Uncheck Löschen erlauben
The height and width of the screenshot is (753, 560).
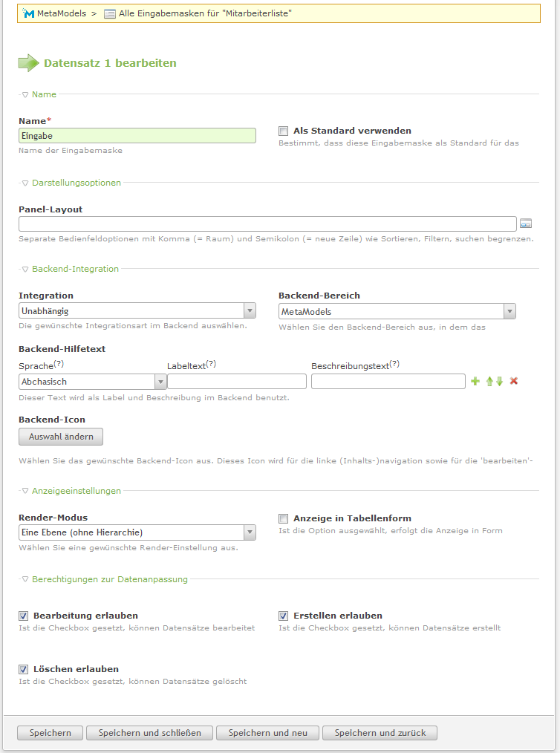point(24,669)
